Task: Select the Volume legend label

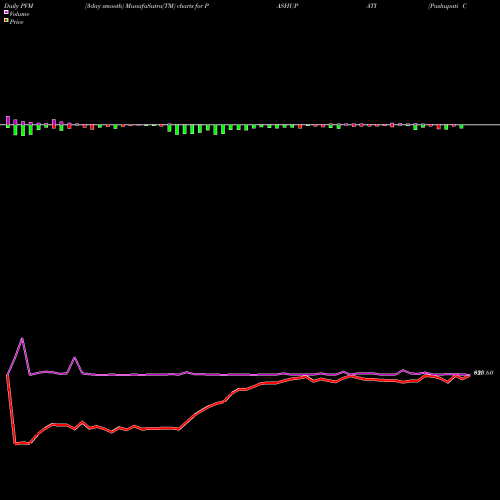Action: click(19, 14)
